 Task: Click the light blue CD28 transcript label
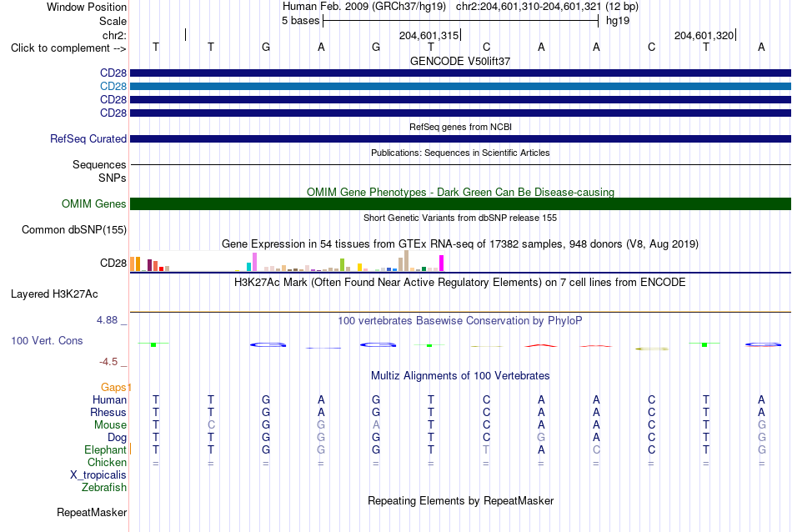click(x=113, y=87)
